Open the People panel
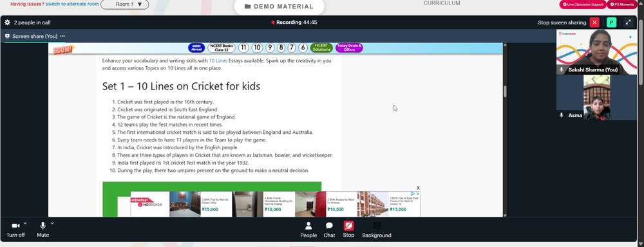This screenshot has height=247, width=644. 308,230
